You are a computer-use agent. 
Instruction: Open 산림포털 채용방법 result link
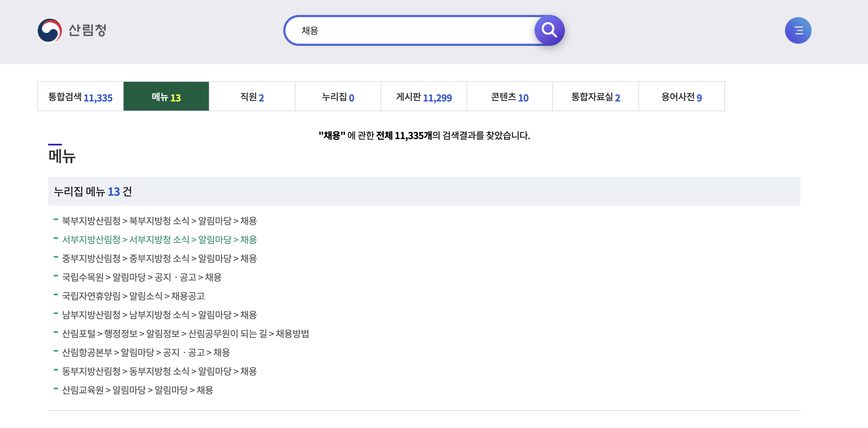click(185, 334)
